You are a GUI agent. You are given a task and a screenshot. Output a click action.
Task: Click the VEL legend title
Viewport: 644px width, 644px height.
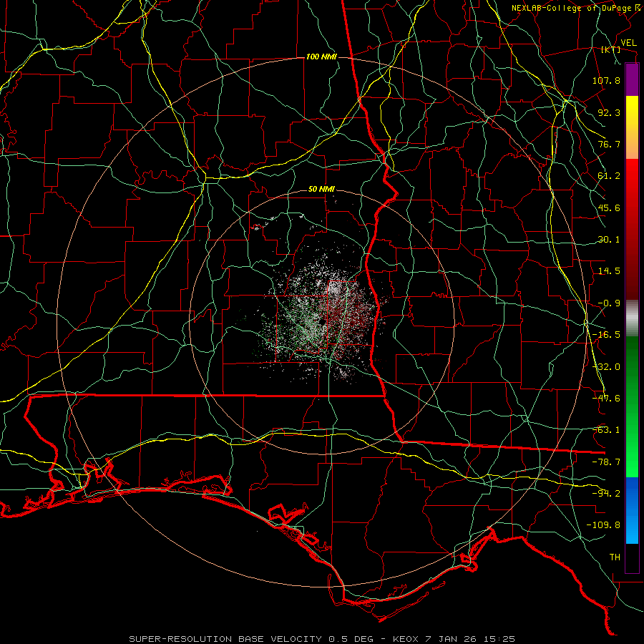click(628, 43)
